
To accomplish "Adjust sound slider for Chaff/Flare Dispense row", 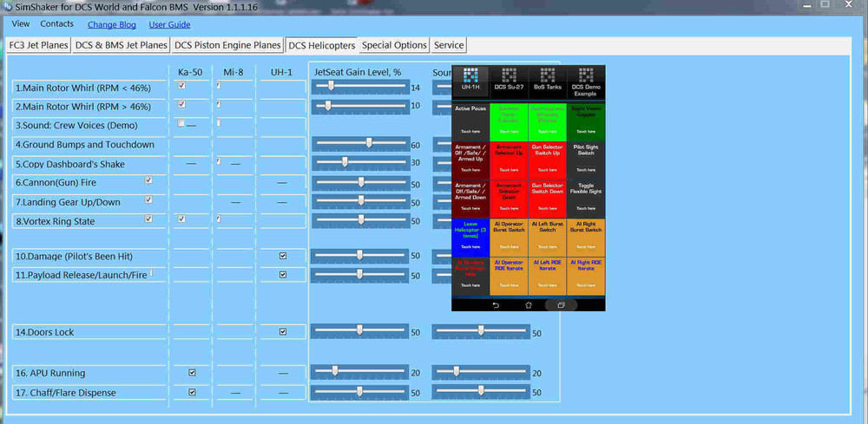I will [481, 391].
